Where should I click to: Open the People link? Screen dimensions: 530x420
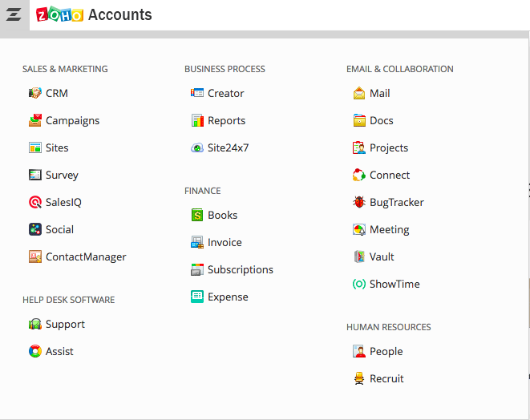click(x=386, y=352)
